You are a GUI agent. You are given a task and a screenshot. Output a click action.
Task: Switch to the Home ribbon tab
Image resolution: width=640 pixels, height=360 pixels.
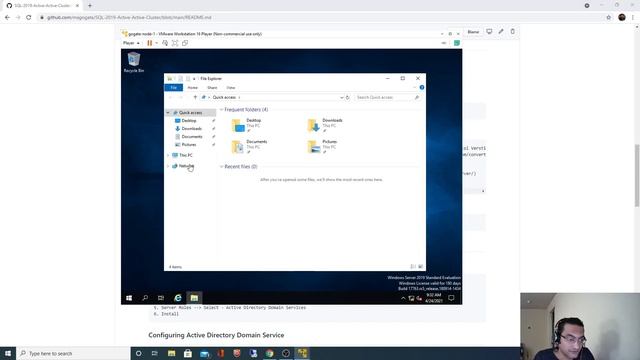(x=192, y=88)
